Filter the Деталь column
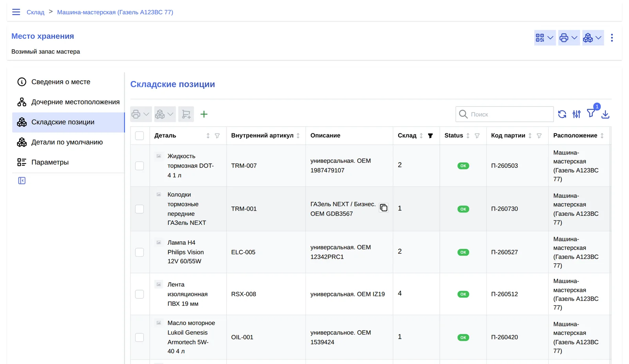Viewport: 629px width, 364px height. tap(217, 136)
